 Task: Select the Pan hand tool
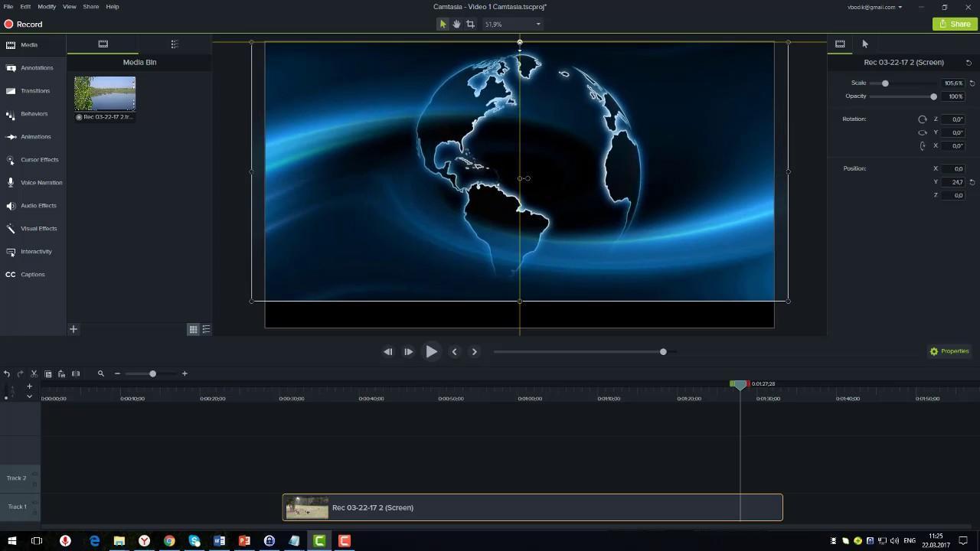coord(456,24)
